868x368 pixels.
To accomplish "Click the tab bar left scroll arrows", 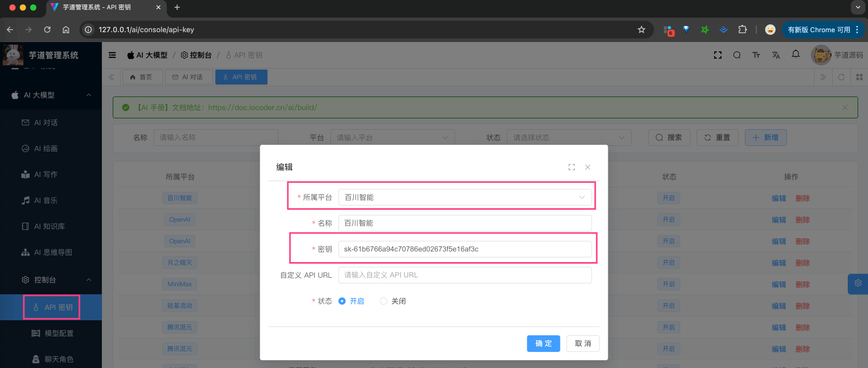I will [x=112, y=77].
